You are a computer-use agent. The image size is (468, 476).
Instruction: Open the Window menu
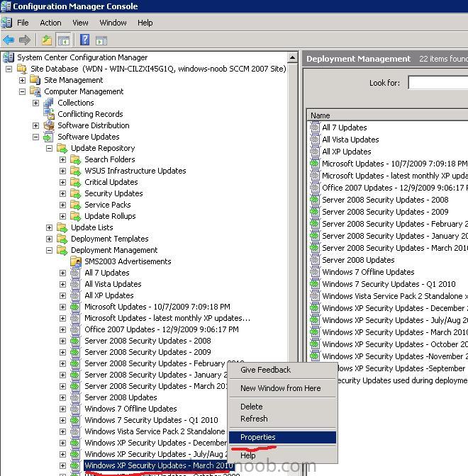[113, 23]
